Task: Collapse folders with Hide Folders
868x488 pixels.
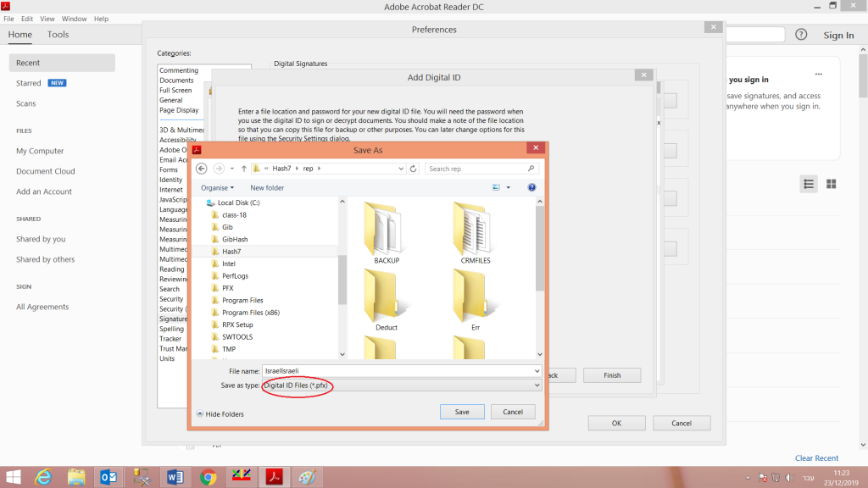Action: point(220,413)
